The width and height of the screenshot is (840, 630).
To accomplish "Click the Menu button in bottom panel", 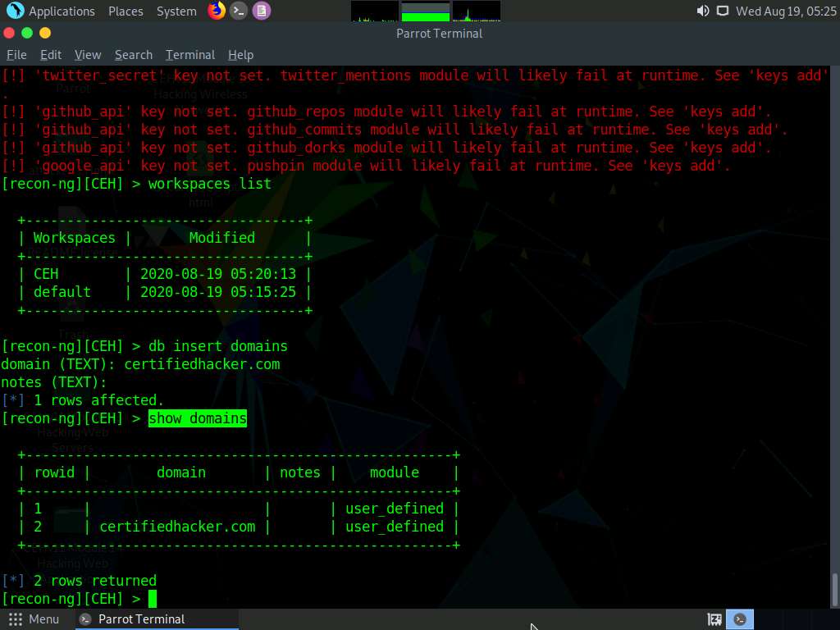I will [x=34, y=619].
